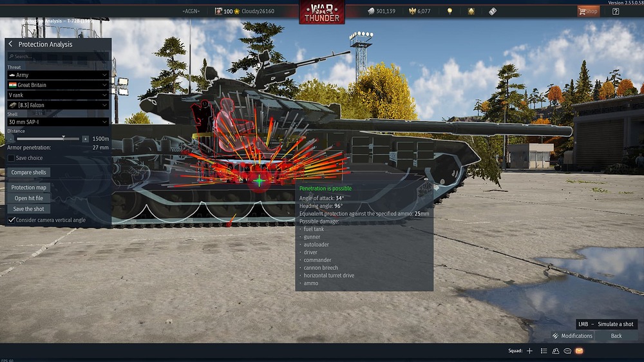
Task: Expand the 30 mm SAP-I shell dropdown
Action: pos(58,122)
